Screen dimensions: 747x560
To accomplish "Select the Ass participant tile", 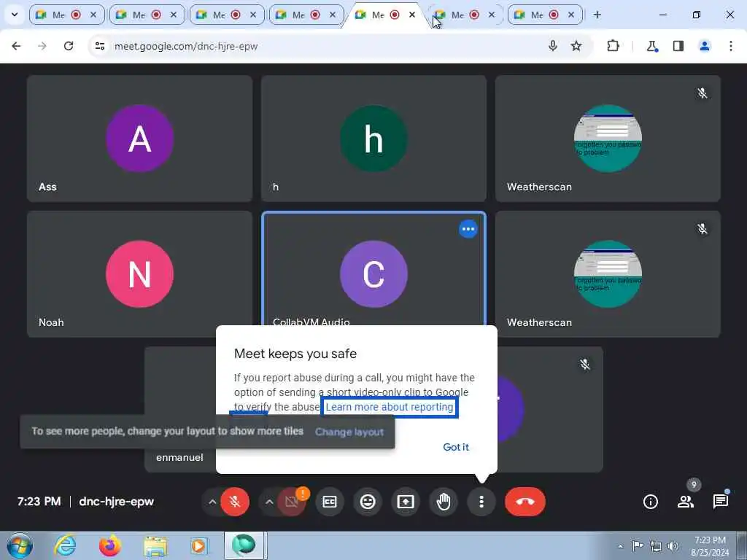I will click(x=139, y=138).
